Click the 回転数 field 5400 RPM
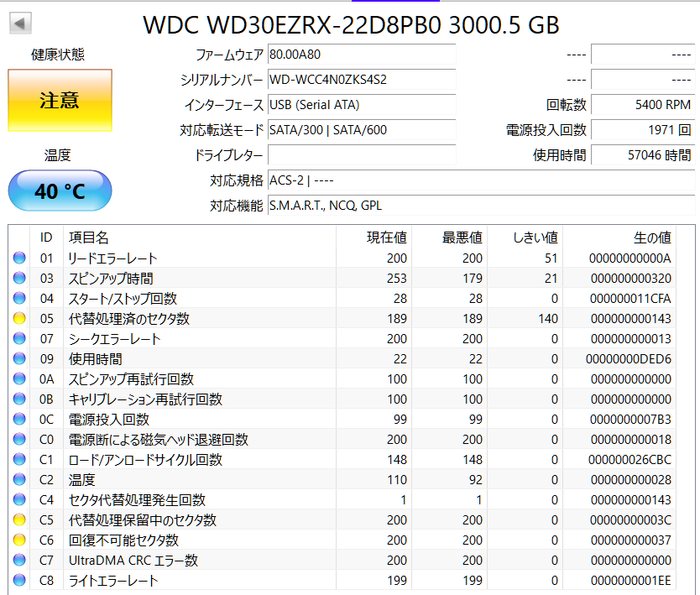The image size is (700, 595). [643, 105]
